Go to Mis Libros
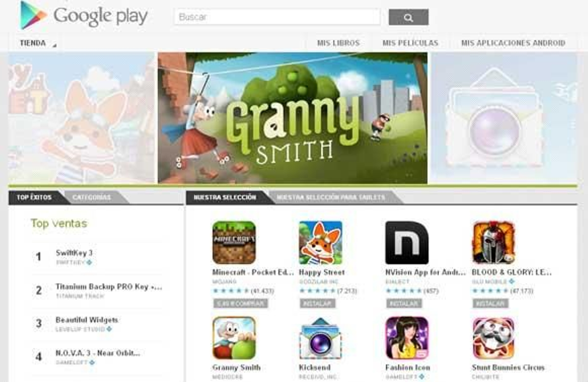This screenshot has height=382, width=588. (x=338, y=43)
